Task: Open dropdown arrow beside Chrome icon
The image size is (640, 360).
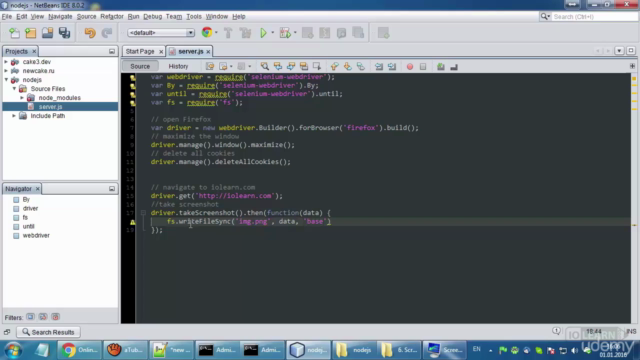Action: (x=216, y=33)
